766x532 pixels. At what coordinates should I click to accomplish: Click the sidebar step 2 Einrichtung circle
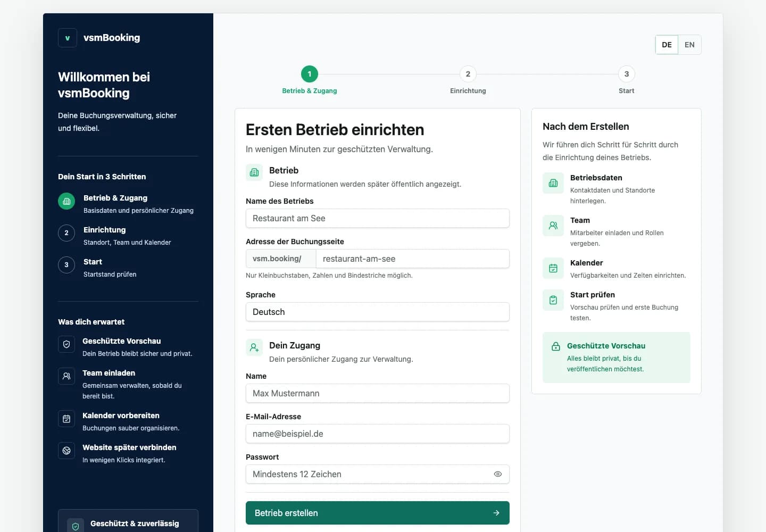click(66, 233)
